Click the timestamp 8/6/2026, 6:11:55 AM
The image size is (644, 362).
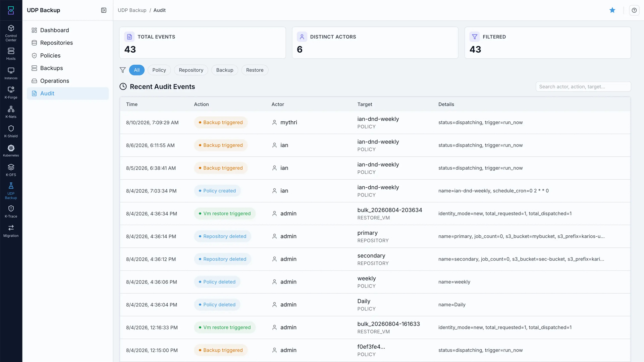tap(150, 145)
